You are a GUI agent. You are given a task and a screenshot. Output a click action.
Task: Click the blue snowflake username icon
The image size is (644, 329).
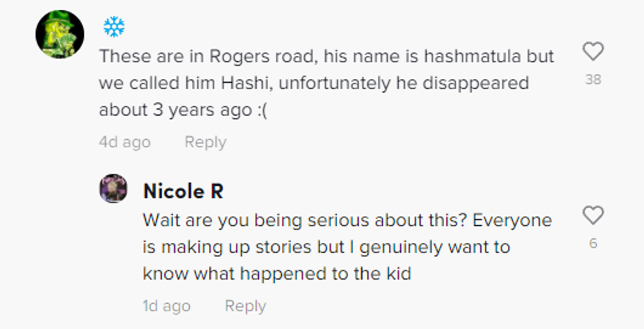(x=114, y=27)
